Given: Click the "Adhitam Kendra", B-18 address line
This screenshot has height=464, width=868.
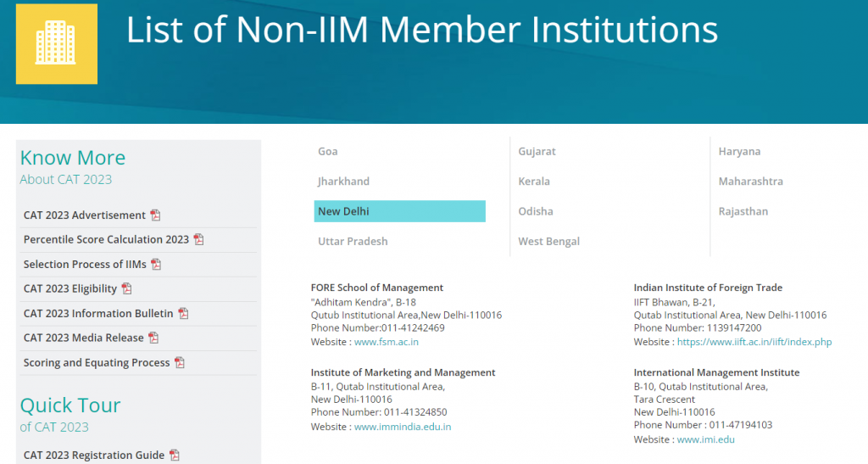Looking at the screenshot, I should click(x=363, y=302).
